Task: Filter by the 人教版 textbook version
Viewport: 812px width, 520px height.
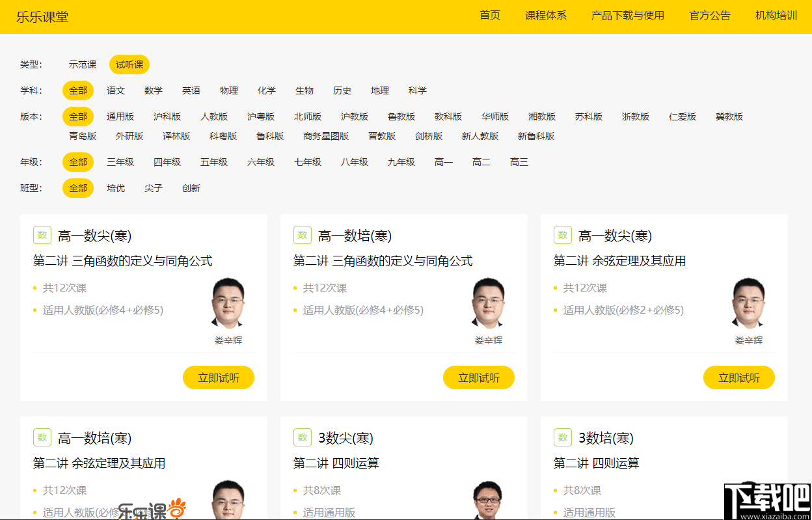Action: click(x=215, y=116)
